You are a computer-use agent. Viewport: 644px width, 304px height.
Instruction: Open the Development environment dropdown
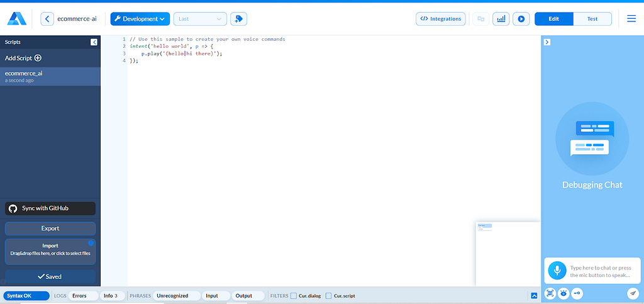click(x=140, y=19)
